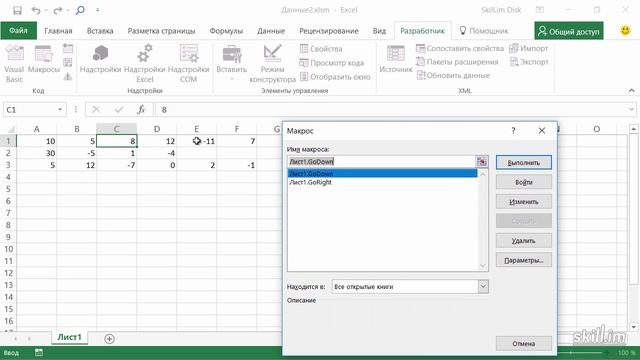Viewport: 640px width, 360px height.
Task: Open COM Add-ins dialog
Action: [189, 64]
